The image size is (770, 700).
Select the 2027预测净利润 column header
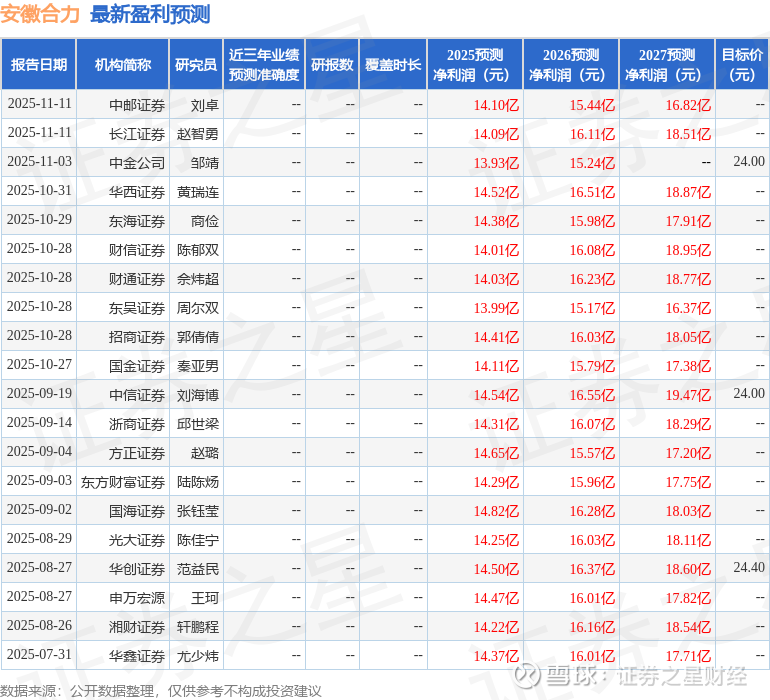(x=667, y=64)
